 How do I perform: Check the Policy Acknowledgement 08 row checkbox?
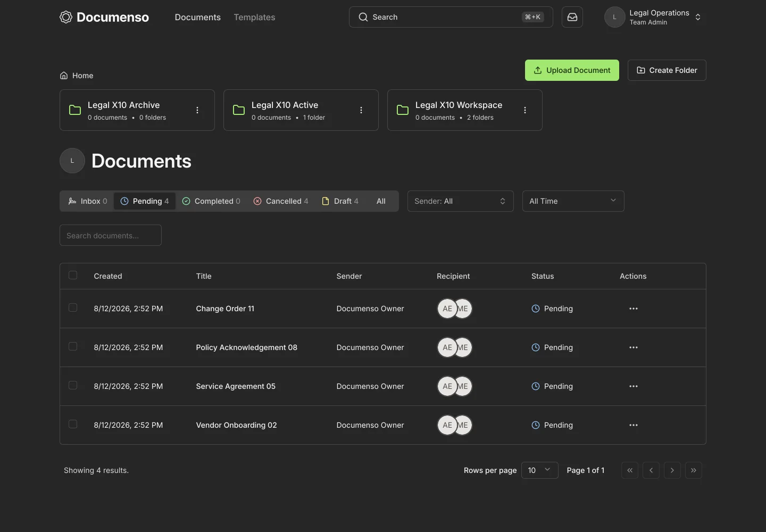pos(73,346)
